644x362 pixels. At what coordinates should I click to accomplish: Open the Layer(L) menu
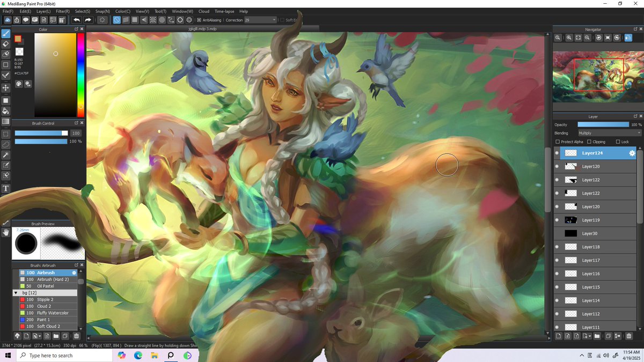coord(43,11)
